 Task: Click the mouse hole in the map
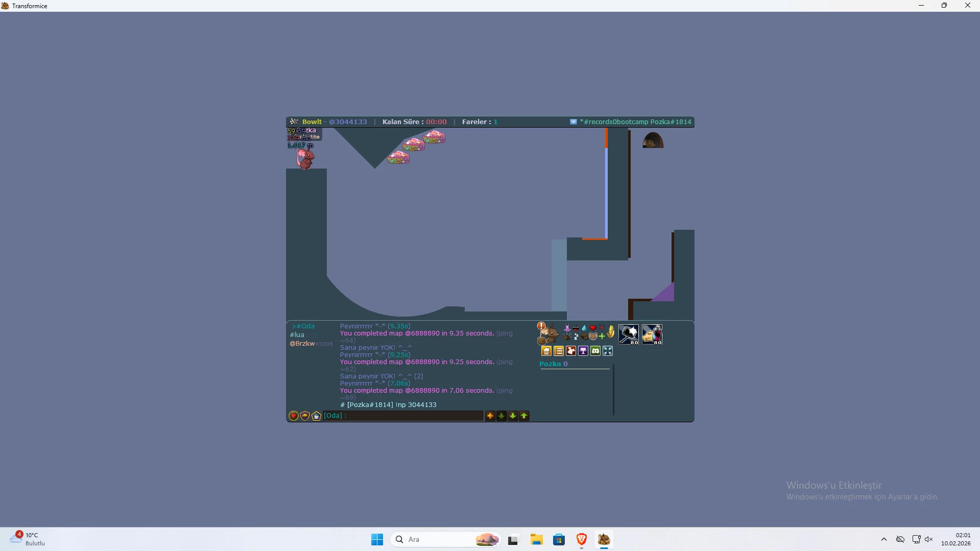(653, 140)
